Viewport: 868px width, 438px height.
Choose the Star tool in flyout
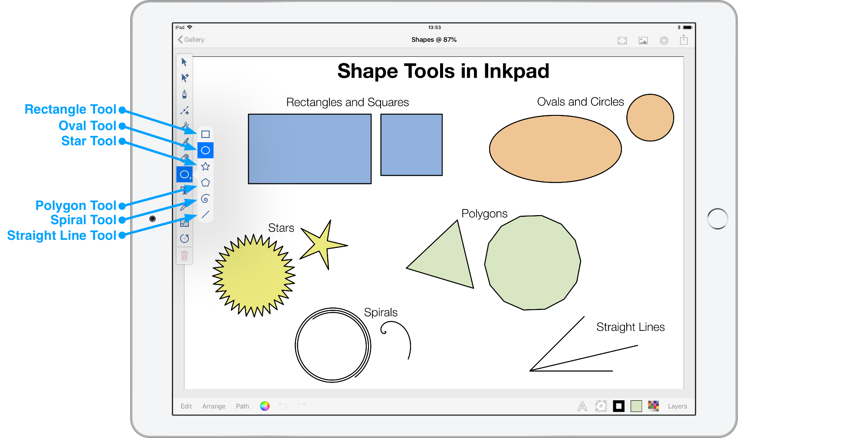click(x=205, y=167)
